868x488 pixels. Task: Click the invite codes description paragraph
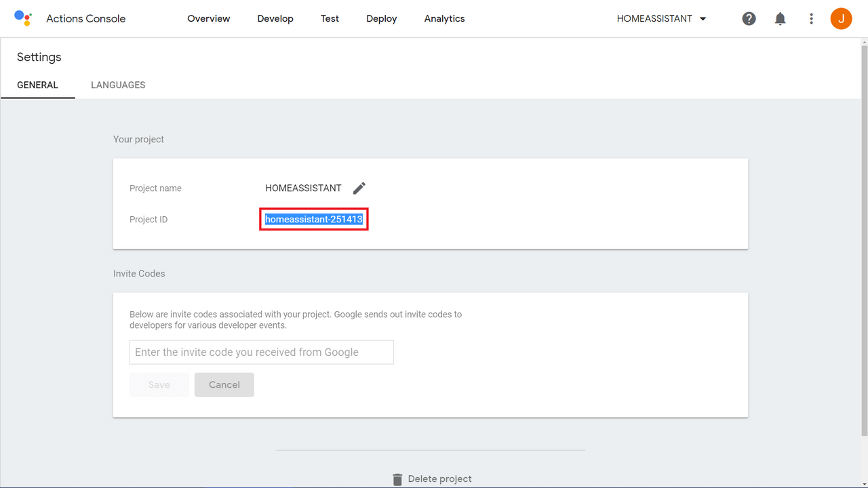296,320
